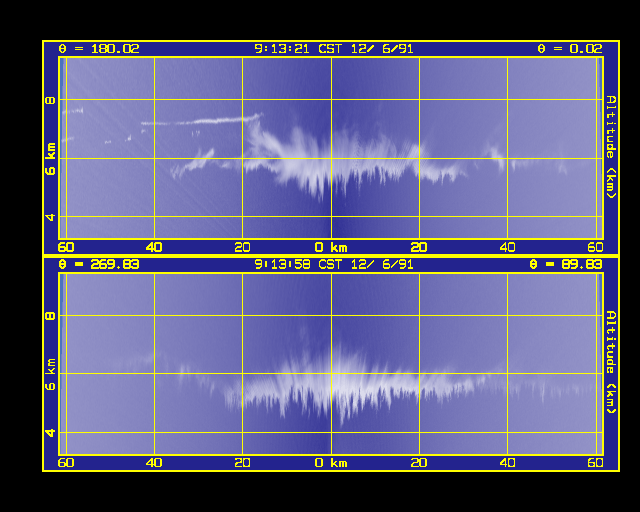Click bottom panel's 40 label left of 0 km

[154, 463]
